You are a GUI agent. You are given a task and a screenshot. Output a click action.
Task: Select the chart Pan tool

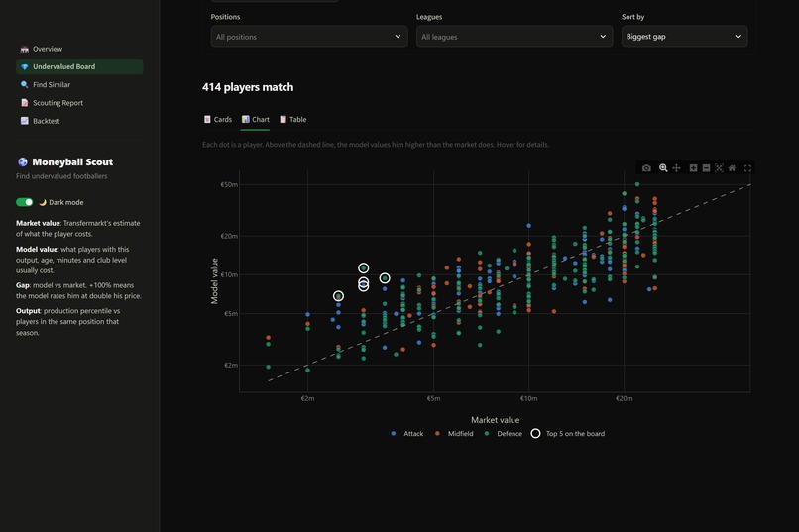(x=676, y=168)
